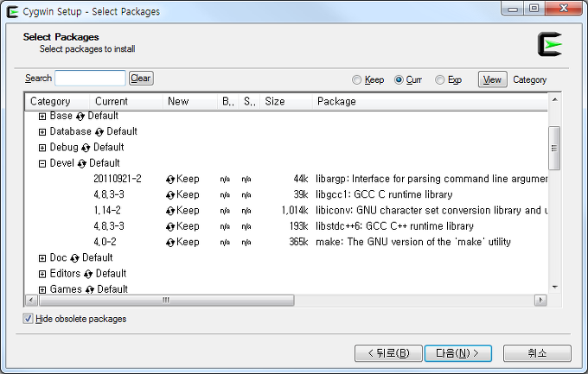Click the Clear button

pyautogui.click(x=141, y=79)
